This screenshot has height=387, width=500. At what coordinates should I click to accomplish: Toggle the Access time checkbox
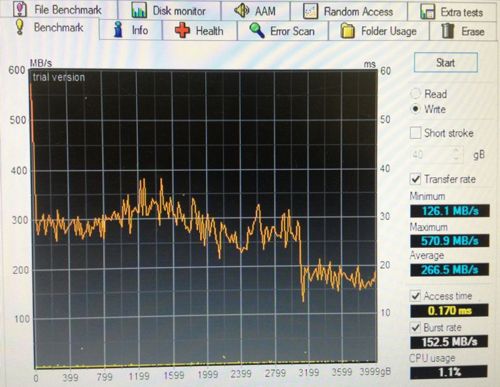pyautogui.click(x=416, y=296)
